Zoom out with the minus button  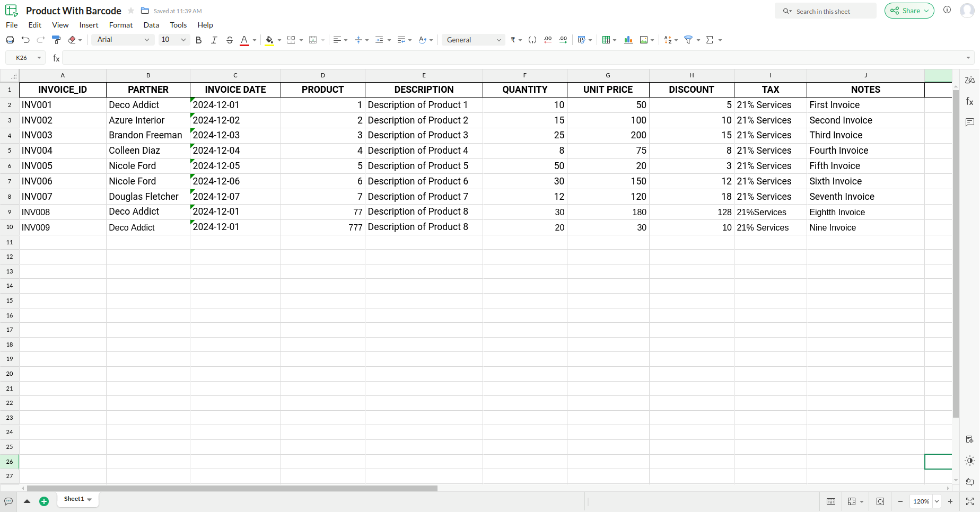(x=900, y=501)
